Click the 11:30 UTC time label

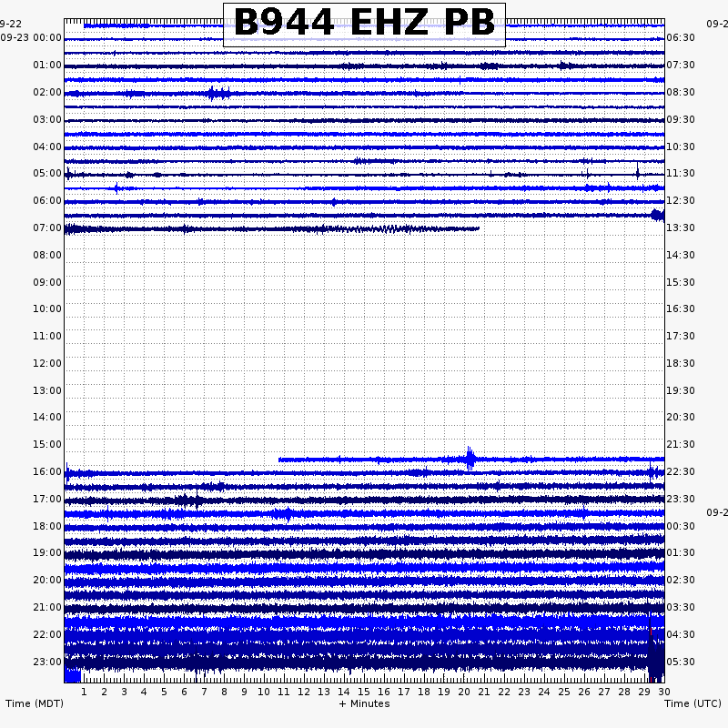click(x=681, y=173)
